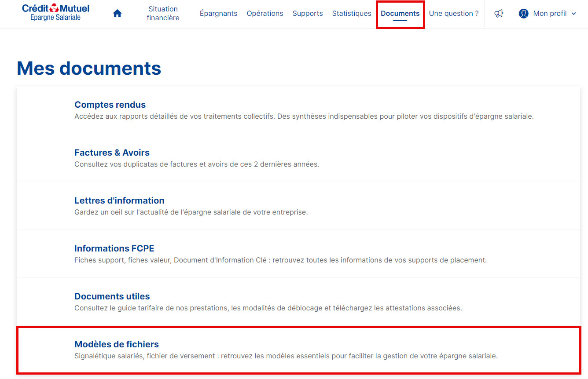The height and width of the screenshot is (379, 588).
Task: Click the Mes documents heading
Action: pos(89,68)
